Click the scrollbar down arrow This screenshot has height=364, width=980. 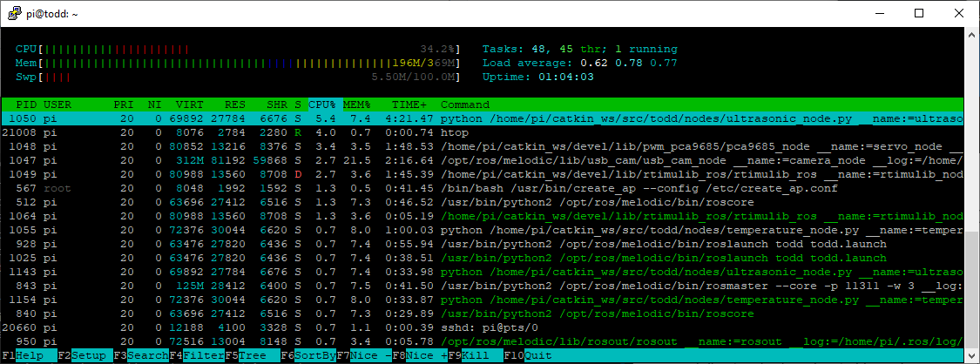point(971,355)
